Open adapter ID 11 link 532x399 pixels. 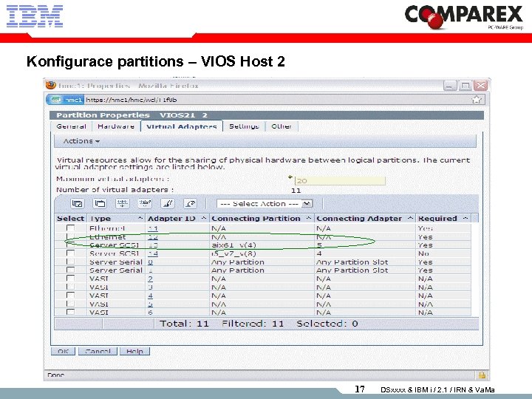point(153,228)
